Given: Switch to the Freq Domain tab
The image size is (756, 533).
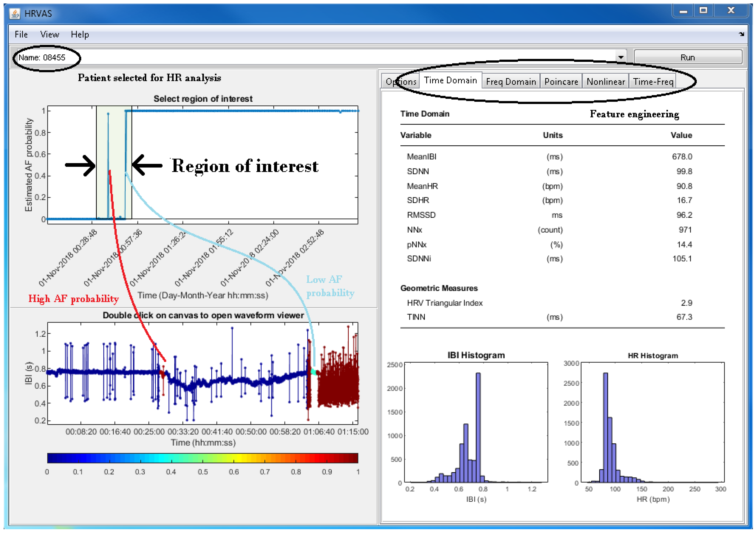Looking at the screenshot, I should pos(511,82).
